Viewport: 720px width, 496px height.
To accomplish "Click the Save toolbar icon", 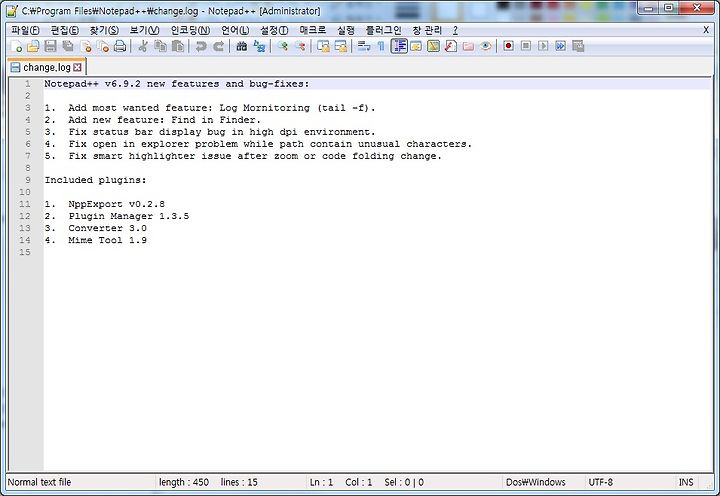I will (x=50, y=46).
